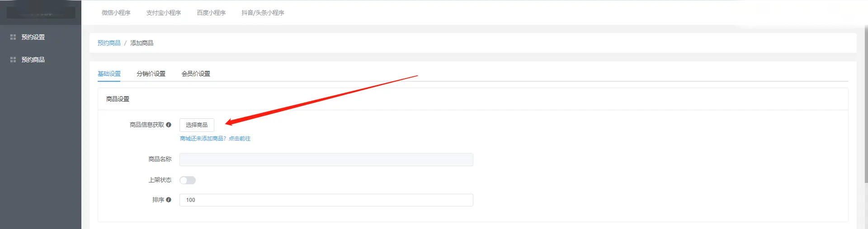Viewport: 868px width, 229px height.
Task: Switch to the 支付宝小程序 tab
Action: [x=164, y=13]
